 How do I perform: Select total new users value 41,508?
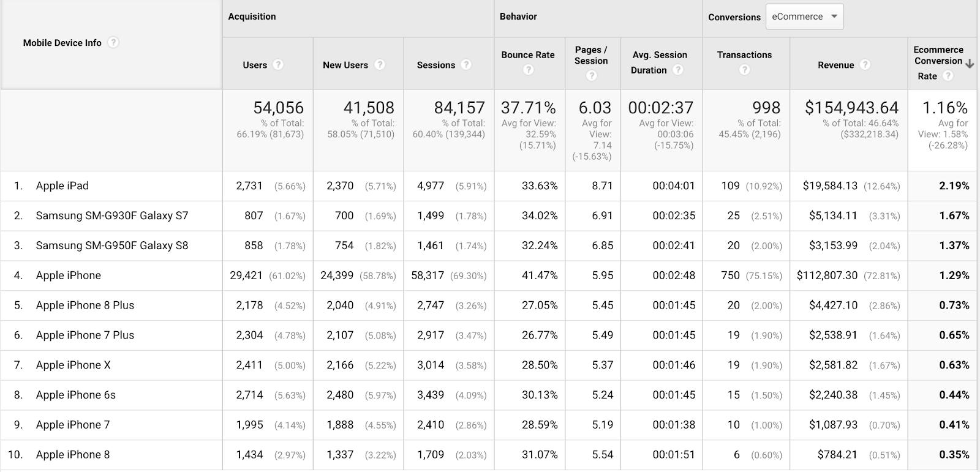point(369,108)
